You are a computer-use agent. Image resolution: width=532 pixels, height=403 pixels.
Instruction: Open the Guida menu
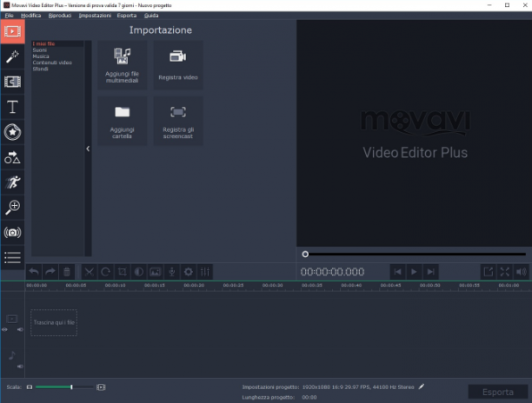tap(151, 16)
